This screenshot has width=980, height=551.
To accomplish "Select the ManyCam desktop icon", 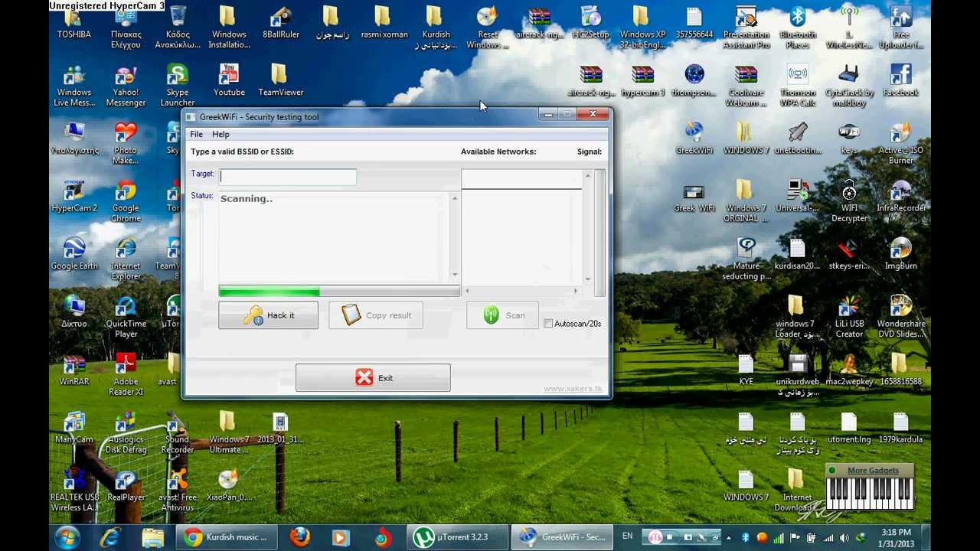I will click(74, 428).
